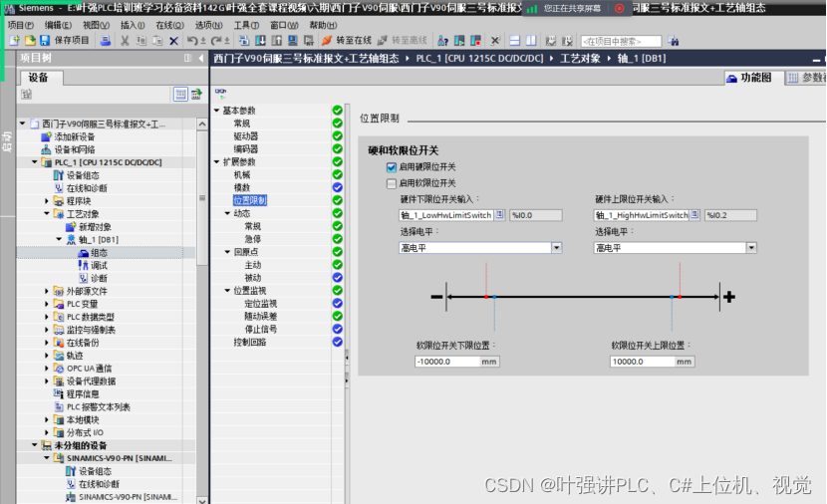Disable the 启用硬限位开关 checkbox
The image size is (827, 504).
[x=392, y=167]
